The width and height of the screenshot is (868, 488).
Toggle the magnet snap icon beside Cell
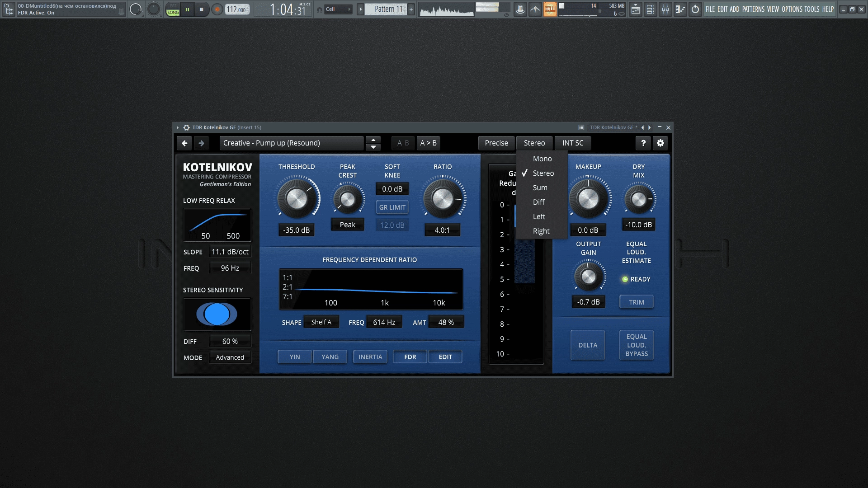(319, 9)
